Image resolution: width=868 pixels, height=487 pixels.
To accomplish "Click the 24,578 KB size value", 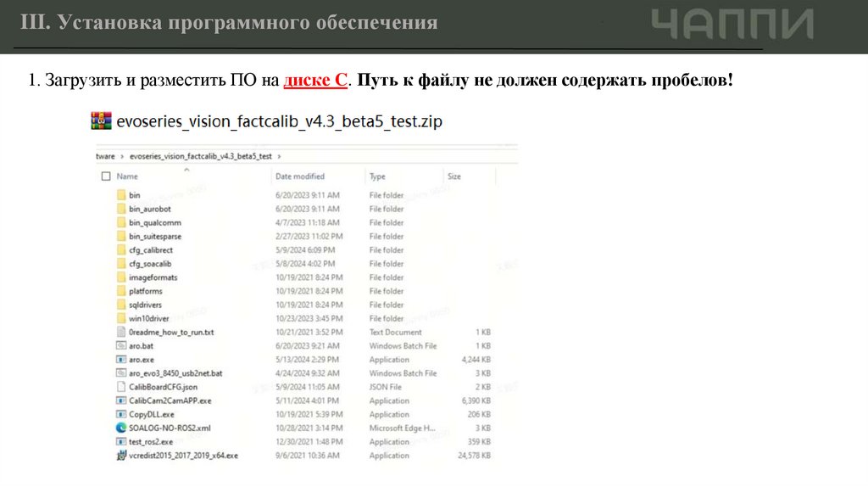I will pos(474,456).
